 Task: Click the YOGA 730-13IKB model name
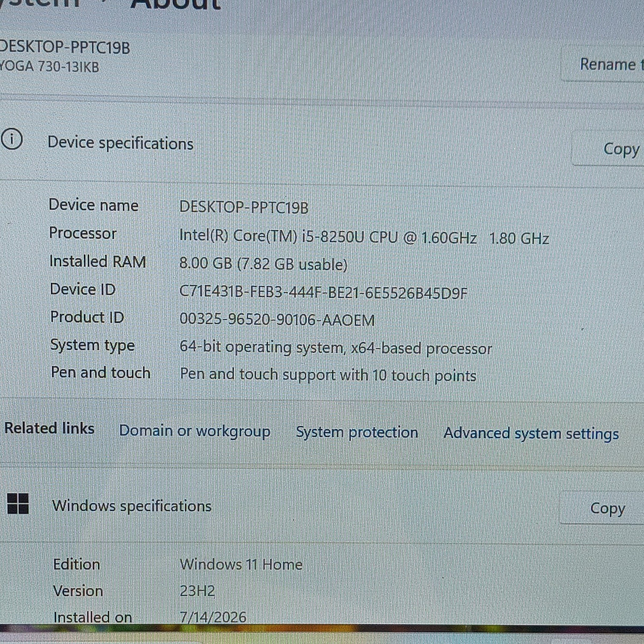tap(49, 67)
